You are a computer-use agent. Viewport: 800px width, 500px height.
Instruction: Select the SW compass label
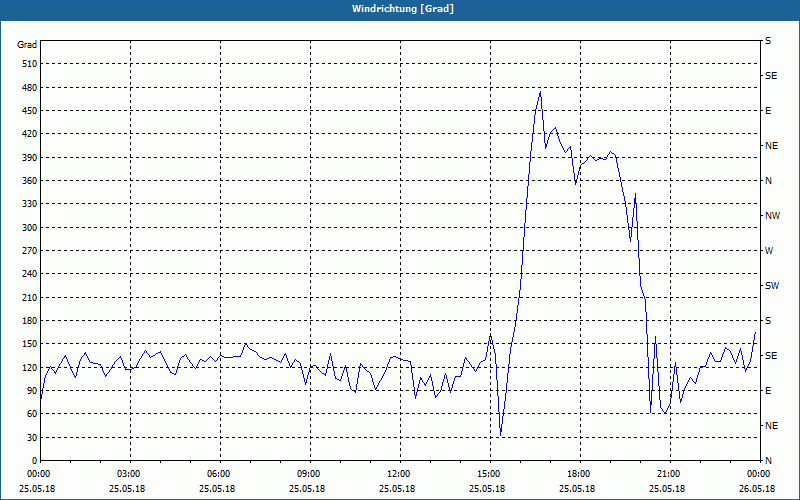772,286
